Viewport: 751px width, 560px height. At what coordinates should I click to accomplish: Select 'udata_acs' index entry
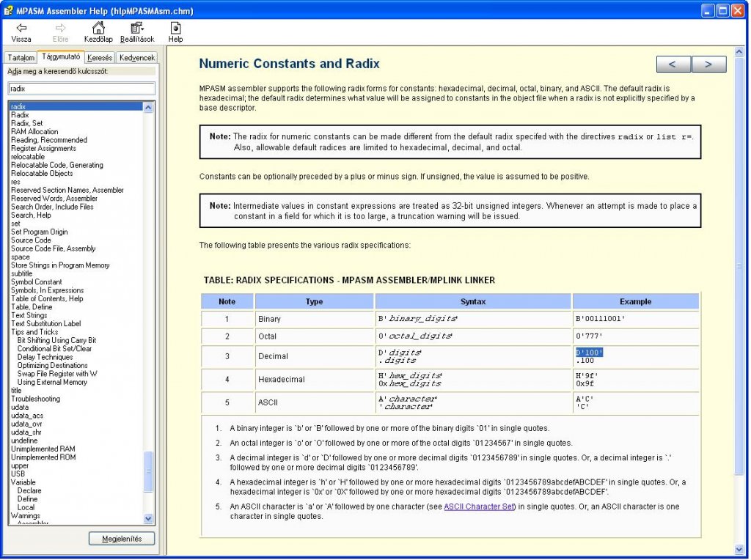(27, 416)
